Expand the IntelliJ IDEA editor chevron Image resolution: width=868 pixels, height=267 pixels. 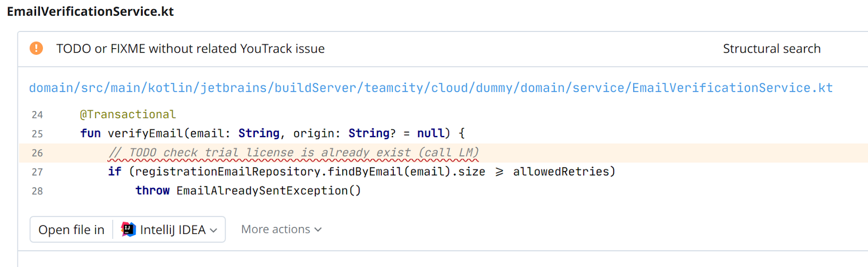(x=214, y=230)
